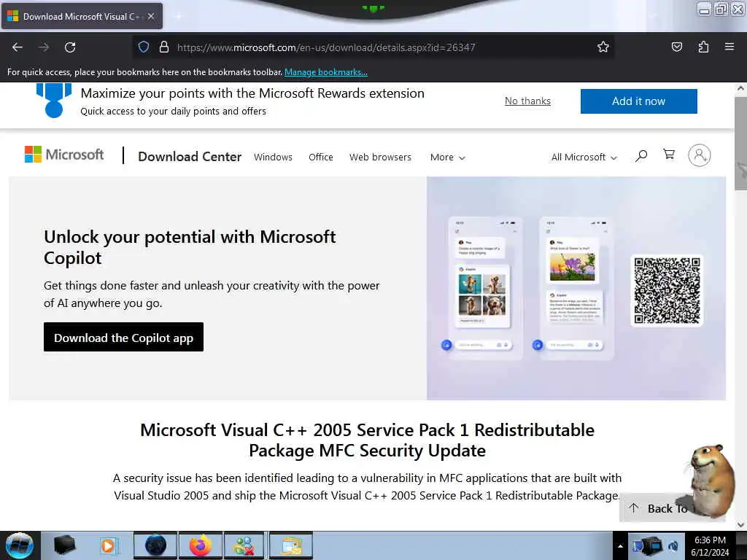Open black box app in taskbar

click(x=64, y=545)
